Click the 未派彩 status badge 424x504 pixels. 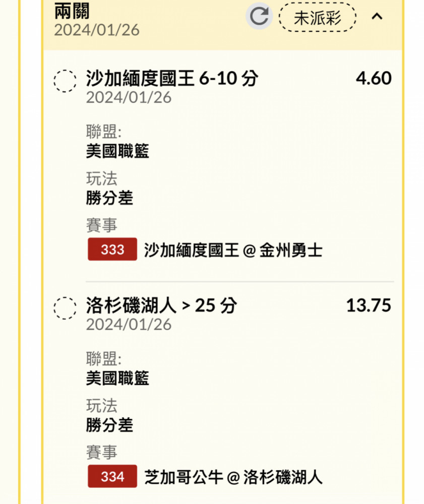[317, 17]
